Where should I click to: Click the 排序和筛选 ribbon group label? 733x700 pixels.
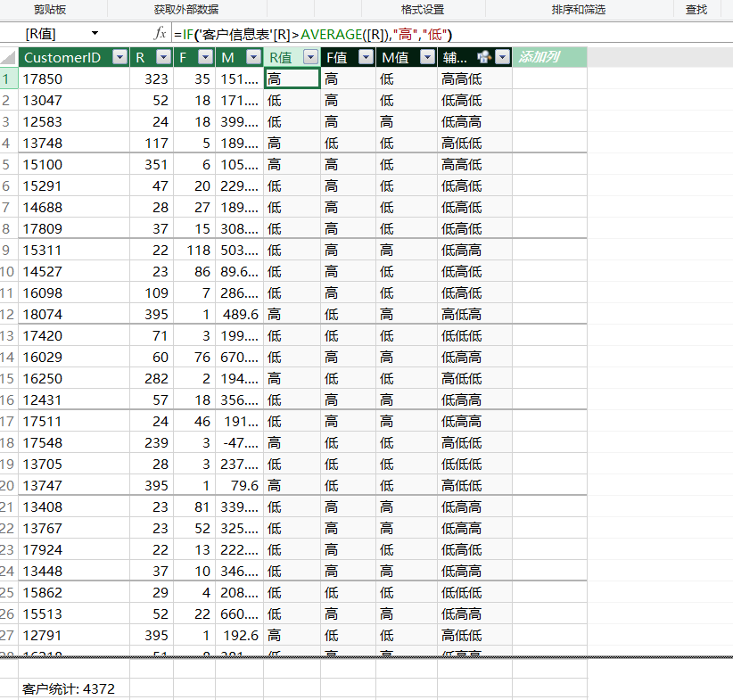[578, 9]
